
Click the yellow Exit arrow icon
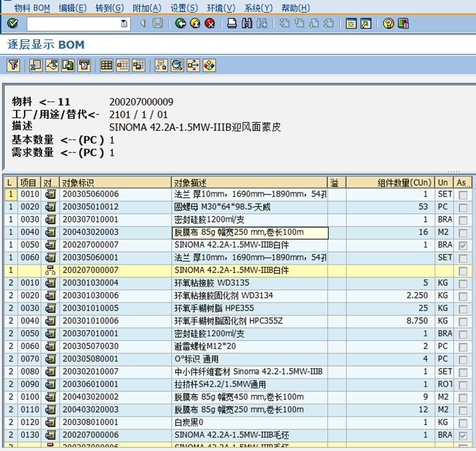(x=195, y=23)
